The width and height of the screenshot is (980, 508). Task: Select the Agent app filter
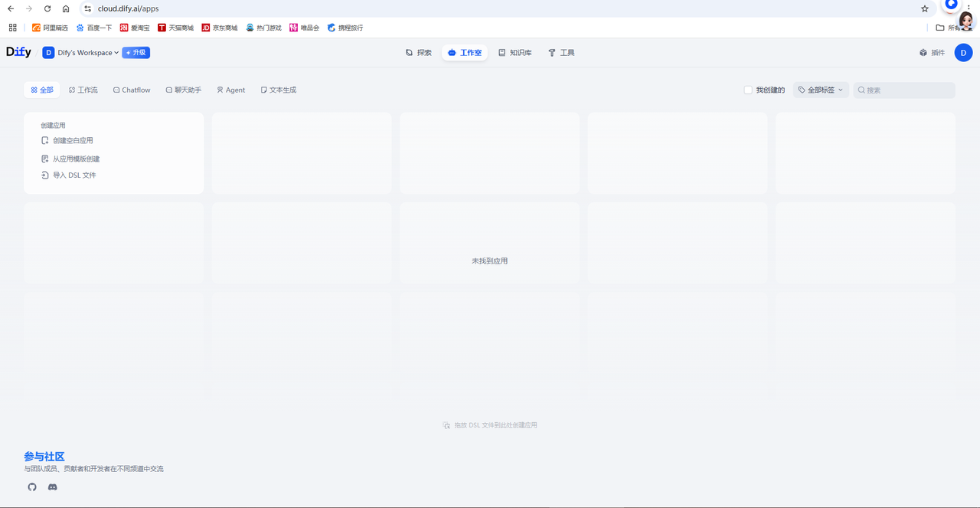coord(230,90)
